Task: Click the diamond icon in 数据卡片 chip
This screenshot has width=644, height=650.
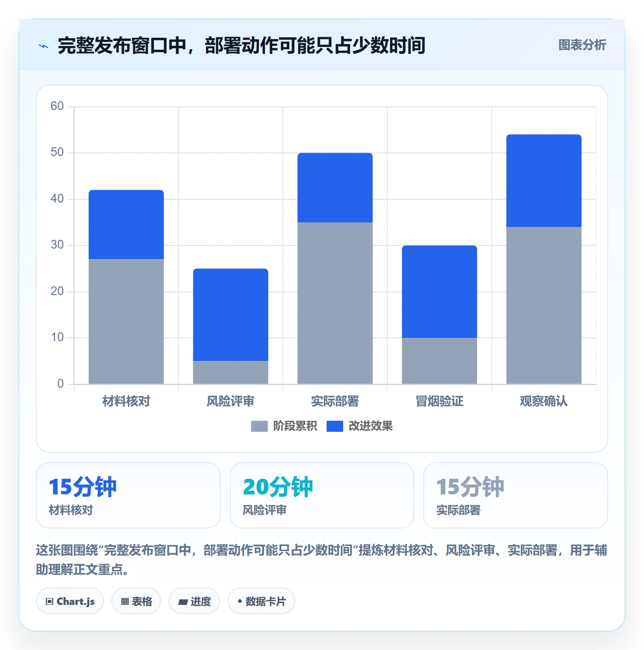Action: 239,601
